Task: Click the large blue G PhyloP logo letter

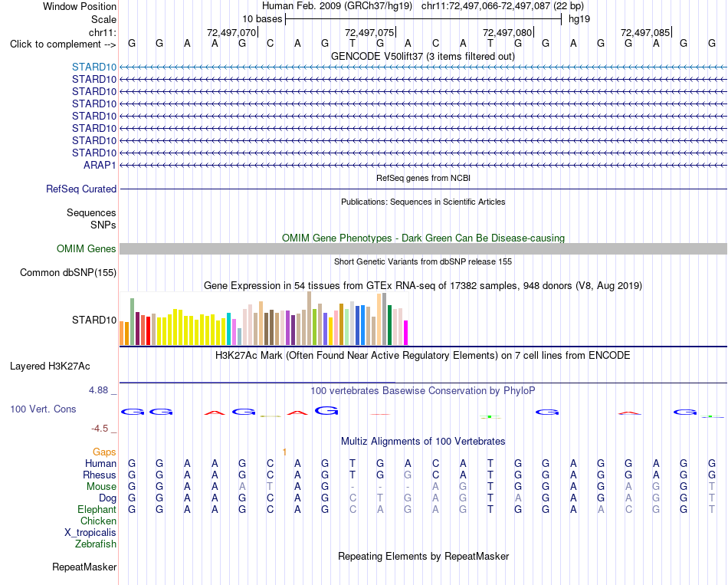Action: pos(326,411)
